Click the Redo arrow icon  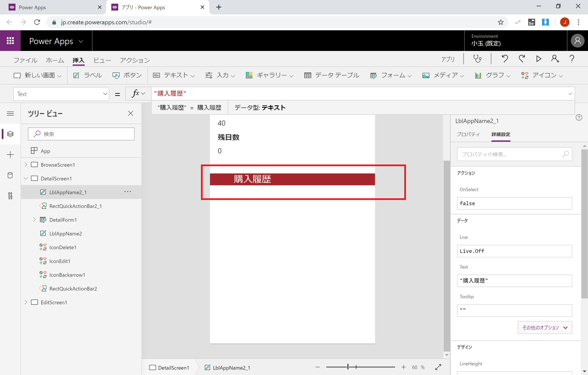522,59
